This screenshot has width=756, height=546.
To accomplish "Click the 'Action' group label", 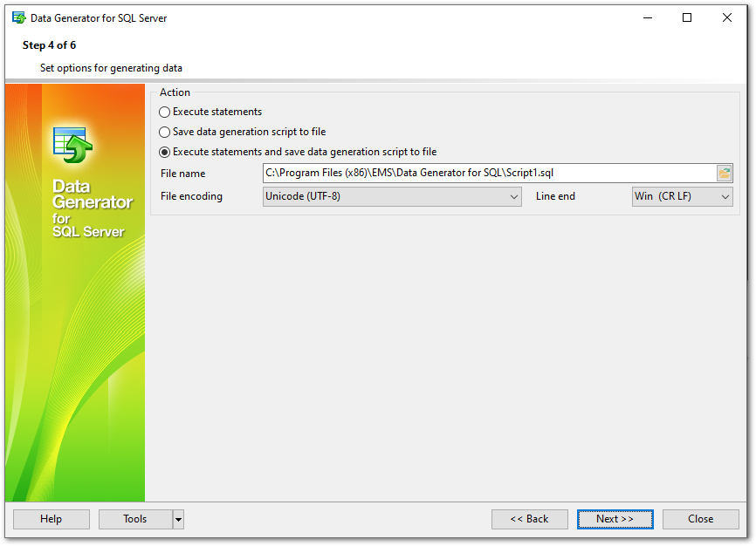I will pos(175,92).
